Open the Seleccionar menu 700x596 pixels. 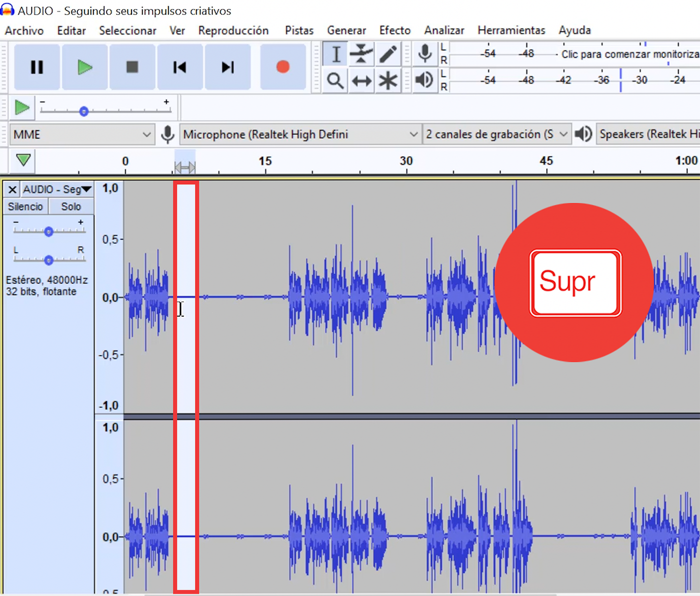coord(127,31)
